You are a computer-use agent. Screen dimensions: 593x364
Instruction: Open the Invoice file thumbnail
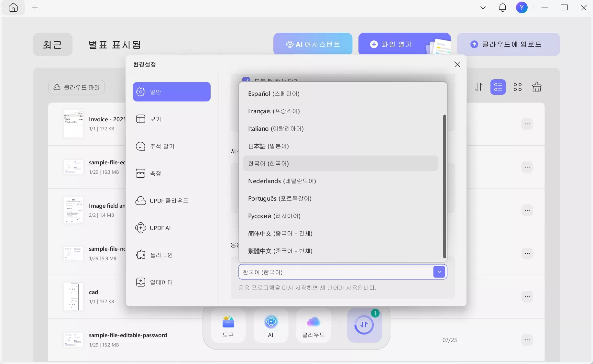coord(73,124)
